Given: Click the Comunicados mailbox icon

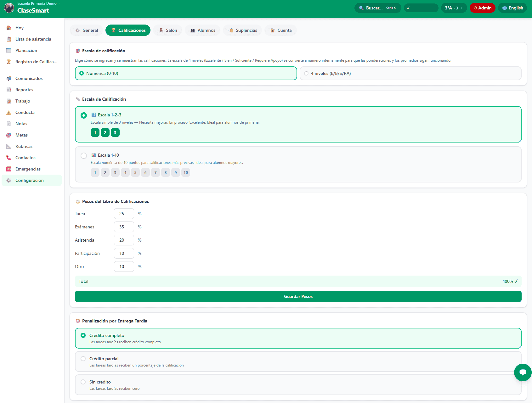Looking at the screenshot, I should tap(9, 78).
